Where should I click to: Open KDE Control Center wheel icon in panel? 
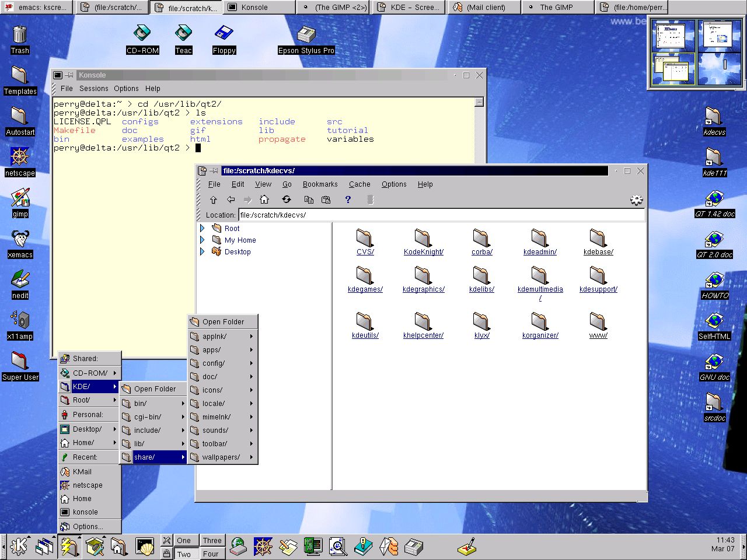[x=263, y=547]
